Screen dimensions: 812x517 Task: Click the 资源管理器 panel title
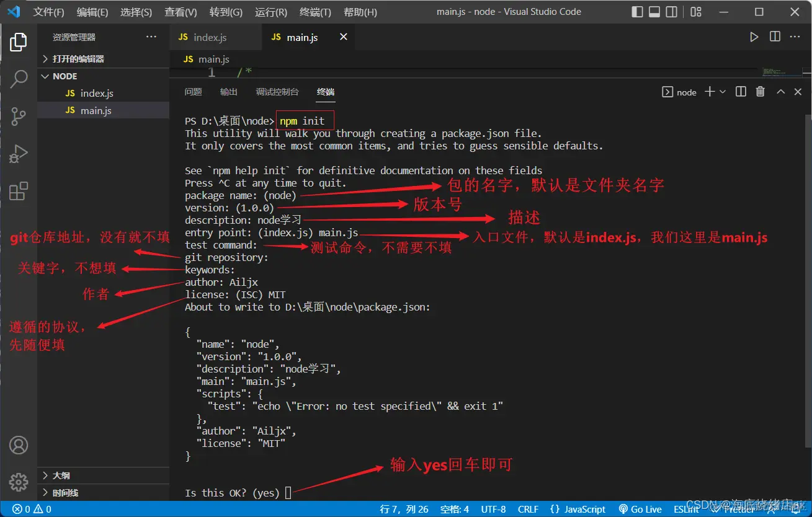(x=74, y=37)
